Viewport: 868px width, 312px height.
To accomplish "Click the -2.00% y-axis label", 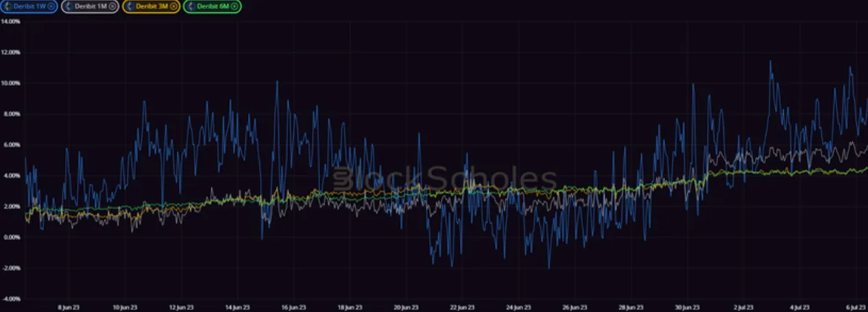I will 10,268.
